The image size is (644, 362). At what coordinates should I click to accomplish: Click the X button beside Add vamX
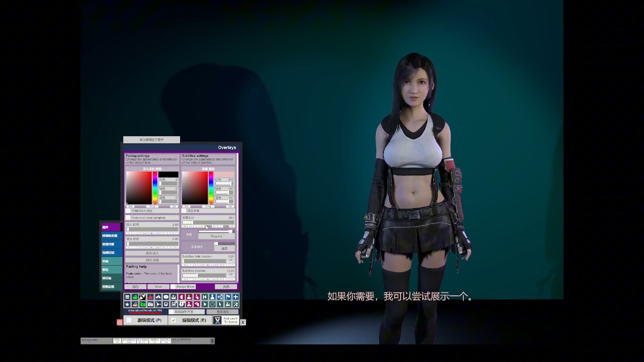pos(243,322)
